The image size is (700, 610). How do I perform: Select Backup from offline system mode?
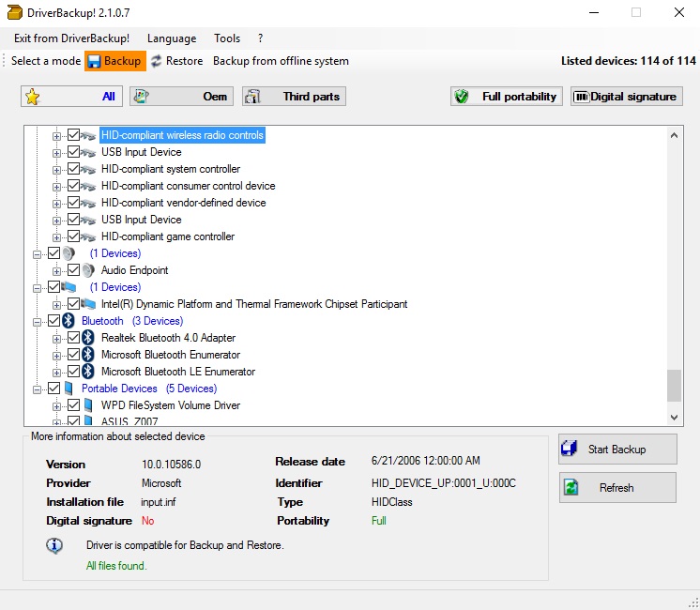pyautogui.click(x=281, y=61)
